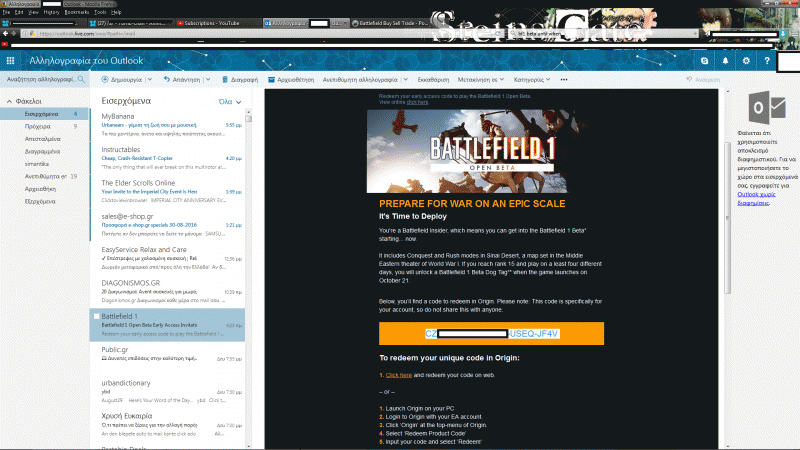
Task: Select Εισερχόμενα inbox folder
Action: pyautogui.click(x=45, y=114)
